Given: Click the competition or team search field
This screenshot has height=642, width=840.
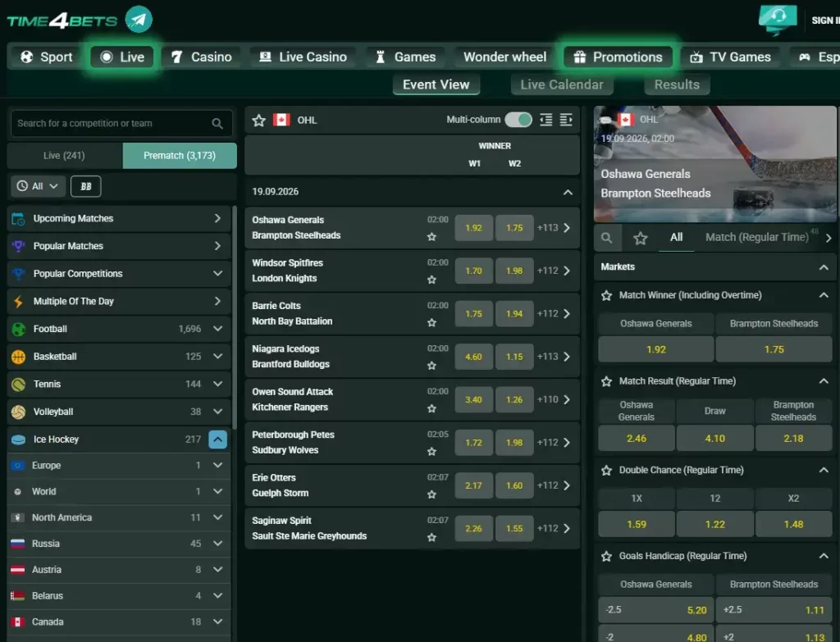Looking at the screenshot, I should point(121,124).
